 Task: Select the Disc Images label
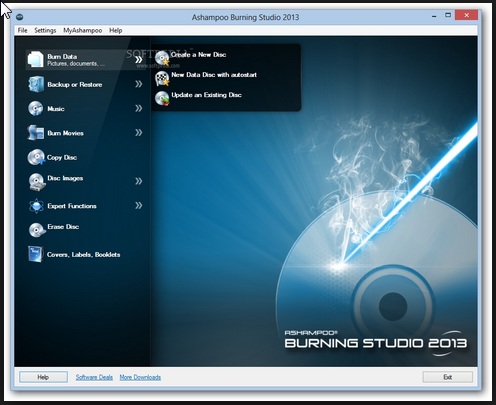(65, 178)
